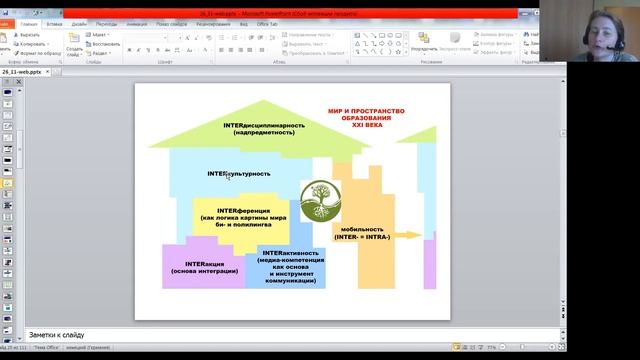The height and width of the screenshot is (360, 640).
Task: Toggle underline formatting
Action: point(148,50)
